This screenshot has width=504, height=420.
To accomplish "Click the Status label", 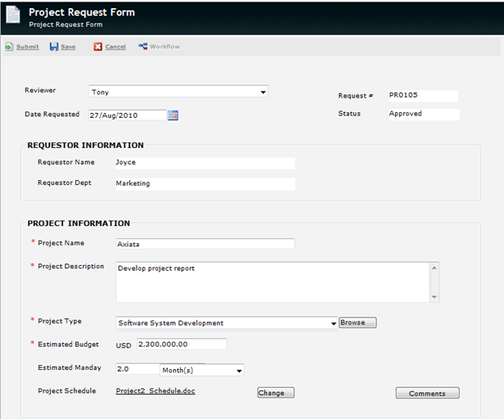I will [x=350, y=113].
